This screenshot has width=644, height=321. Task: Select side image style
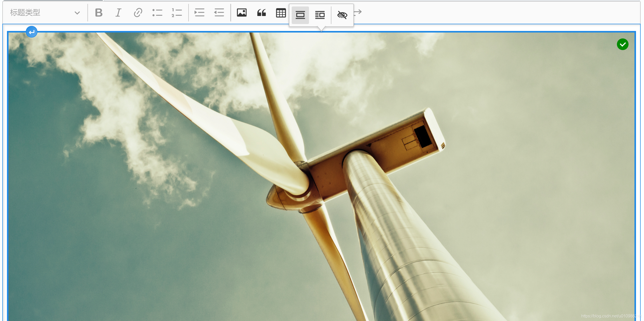click(320, 15)
